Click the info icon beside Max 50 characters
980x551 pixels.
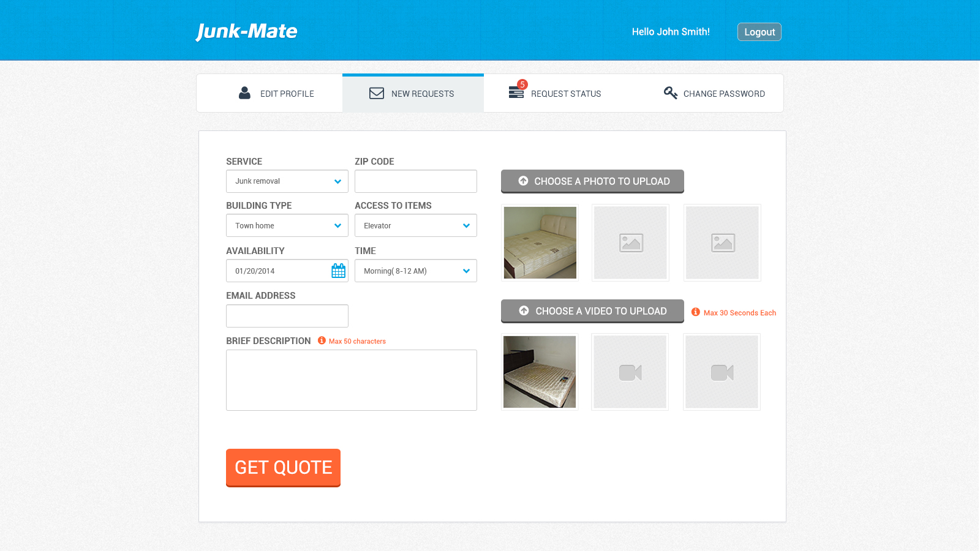click(x=322, y=340)
